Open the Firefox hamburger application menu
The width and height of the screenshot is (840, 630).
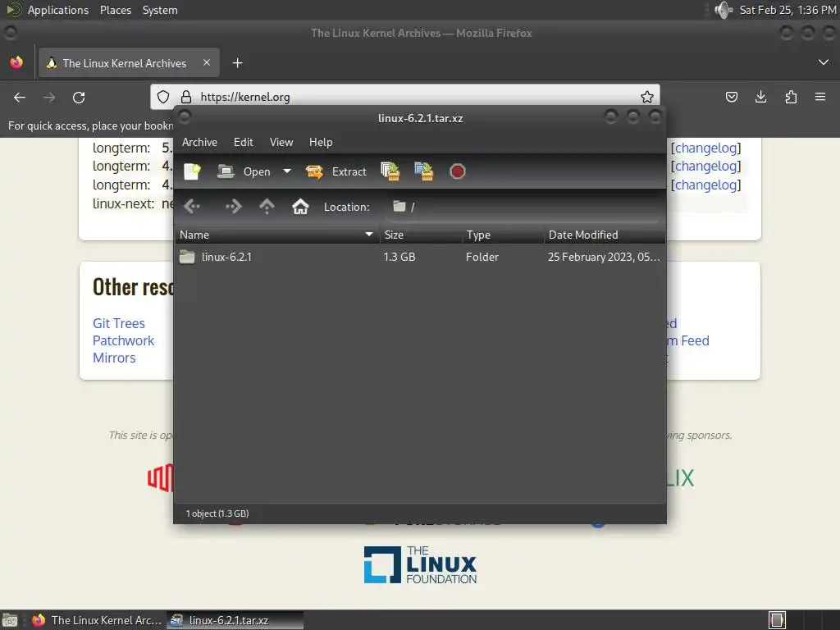(x=820, y=97)
